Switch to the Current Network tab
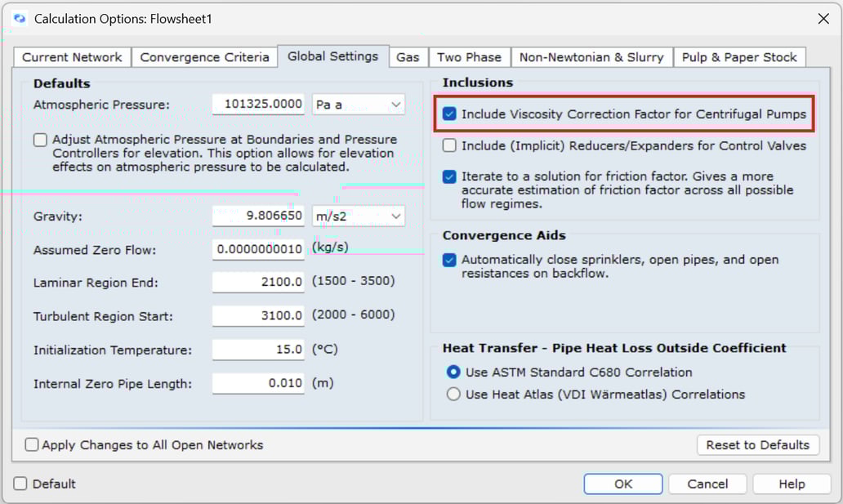The width and height of the screenshot is (843, 504). pos(72,57)
